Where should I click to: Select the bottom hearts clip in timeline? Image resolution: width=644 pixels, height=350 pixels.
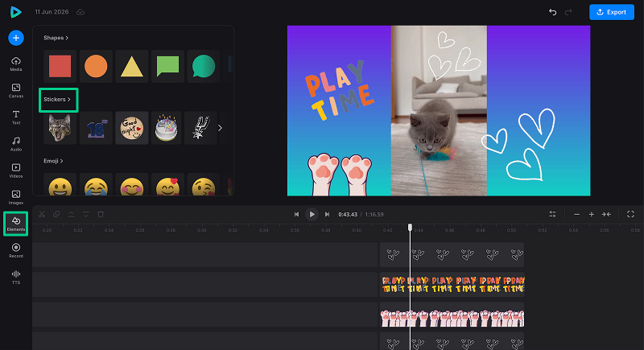(452, 341)
